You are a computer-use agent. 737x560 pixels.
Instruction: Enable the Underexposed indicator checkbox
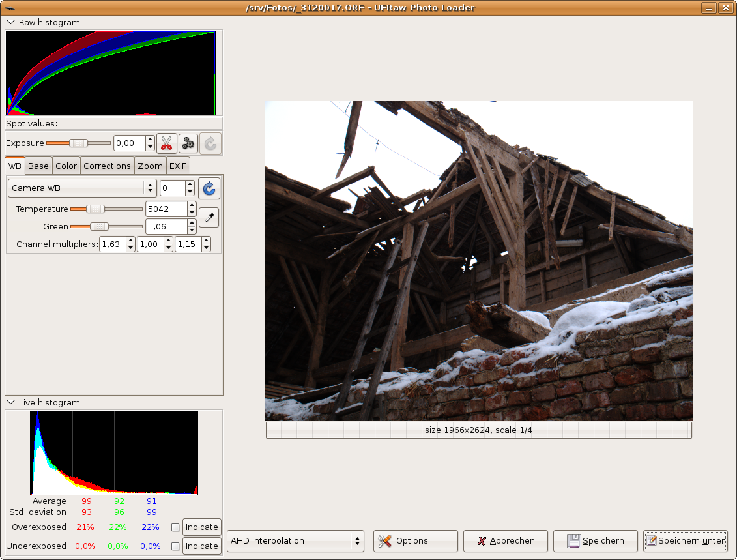point(175,546)
